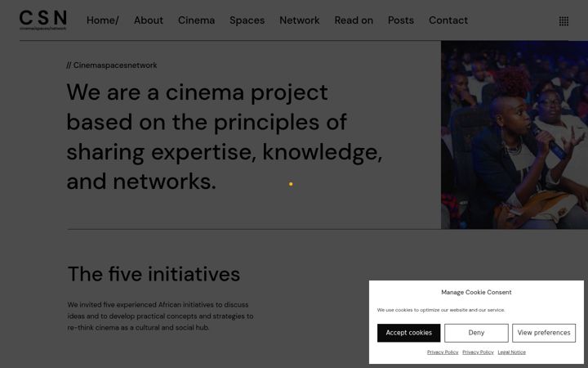Click the 'We are a cinema project' headline

225,137
